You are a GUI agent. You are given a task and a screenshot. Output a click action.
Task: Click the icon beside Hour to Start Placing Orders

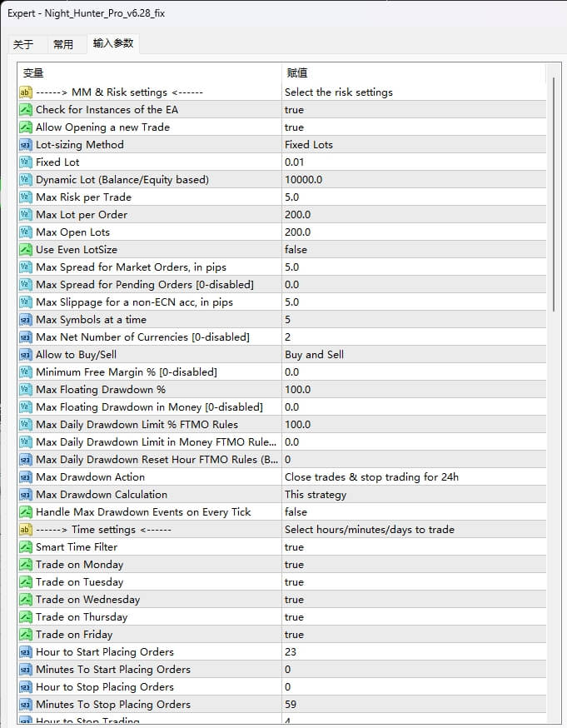point(26,652)
